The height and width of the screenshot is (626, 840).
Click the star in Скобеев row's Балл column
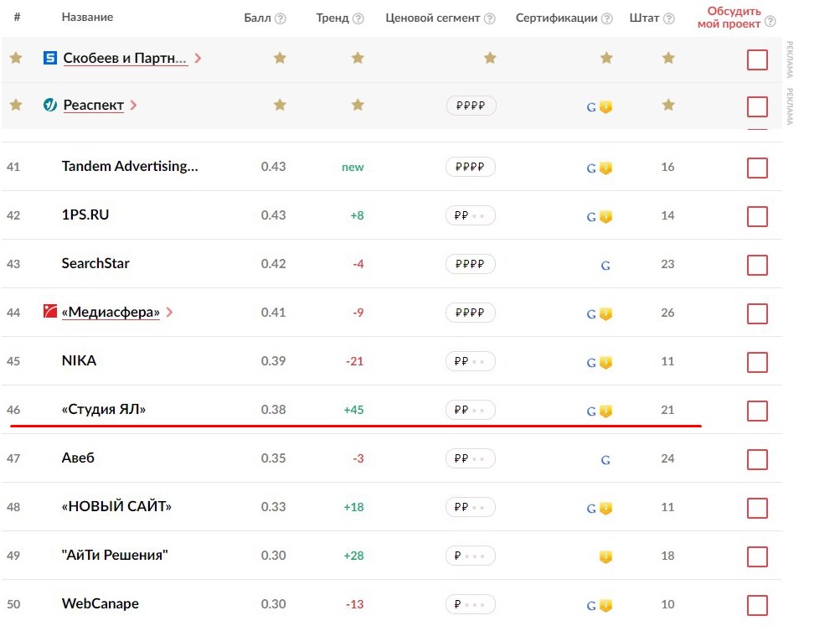click(280, 58)
